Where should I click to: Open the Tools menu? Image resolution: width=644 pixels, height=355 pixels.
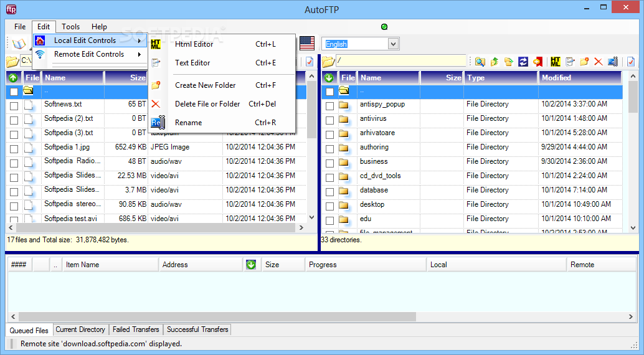pyautogui.click(x=70, y=27)
